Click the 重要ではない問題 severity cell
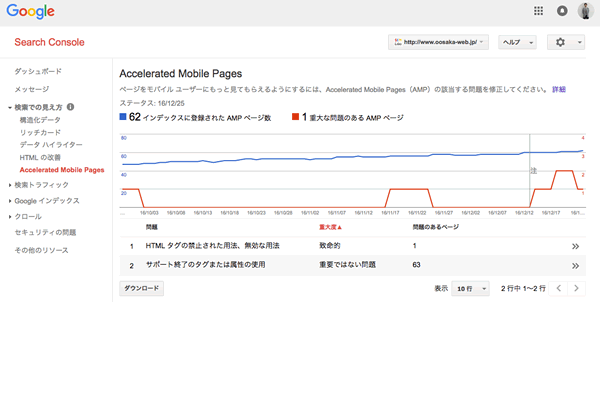Viewport: 600px width, 400px height. (347, 264)
